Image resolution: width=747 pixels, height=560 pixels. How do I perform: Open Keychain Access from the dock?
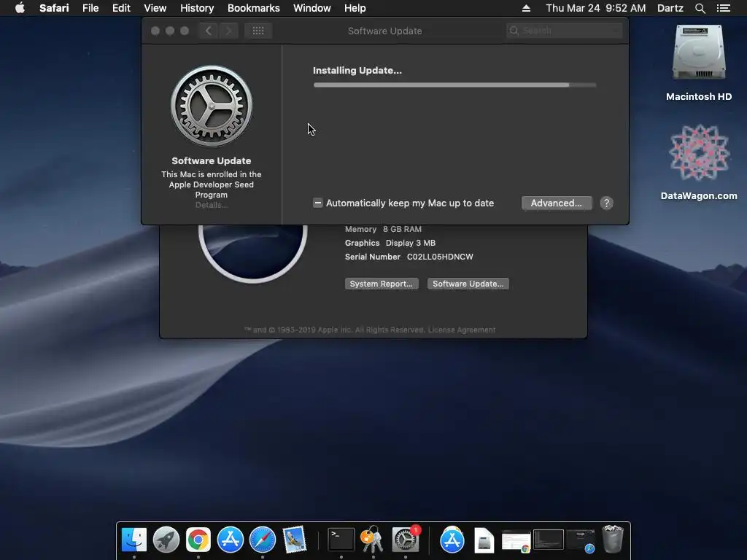[x=373, y=540]
